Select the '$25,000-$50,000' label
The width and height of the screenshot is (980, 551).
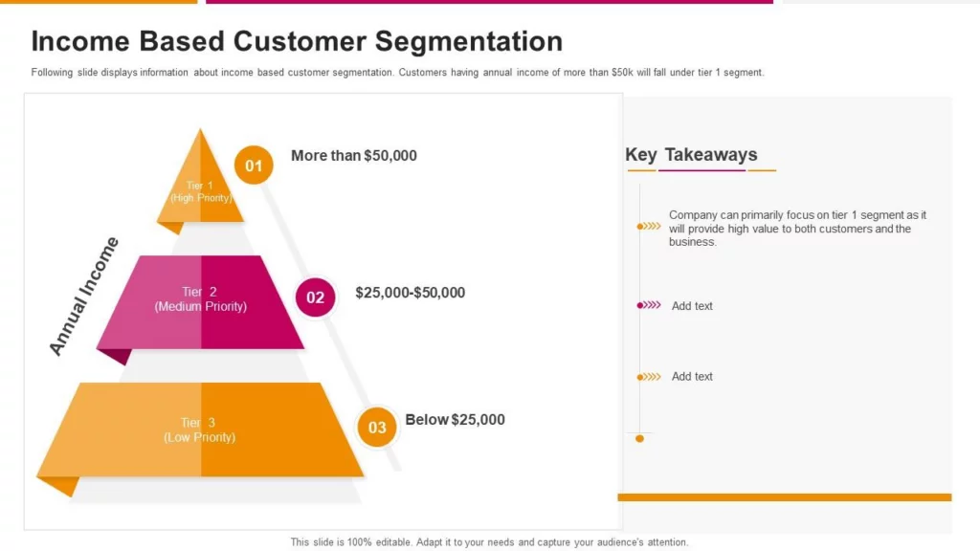tap(410, 293)
